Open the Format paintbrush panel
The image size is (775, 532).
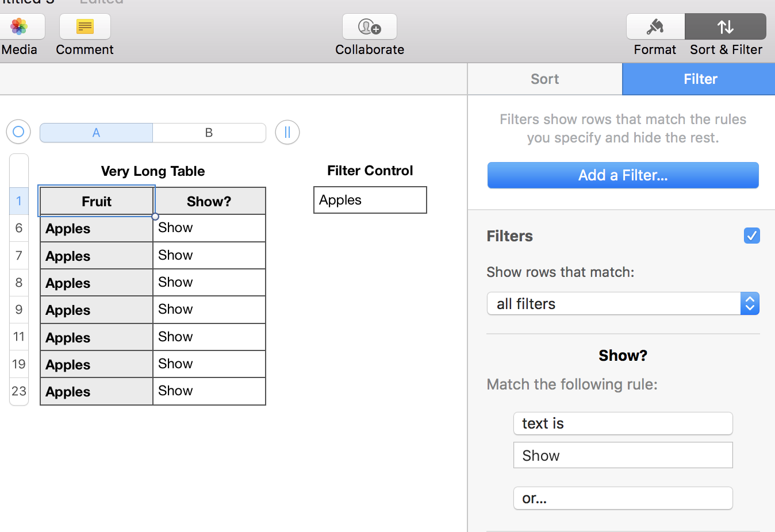pyautogui.click(x=655, y=26)
